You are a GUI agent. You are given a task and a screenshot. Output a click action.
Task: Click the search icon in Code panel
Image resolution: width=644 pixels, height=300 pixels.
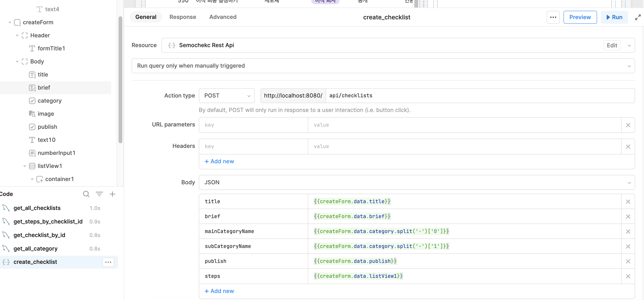pyautogui.click(x=86, y=194)
